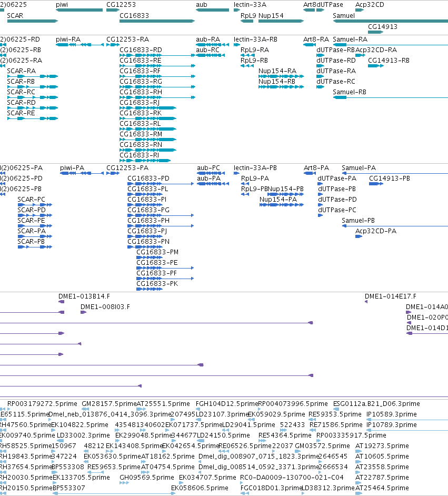Click the Art8-RA transcript label

(x=316, y=39)
